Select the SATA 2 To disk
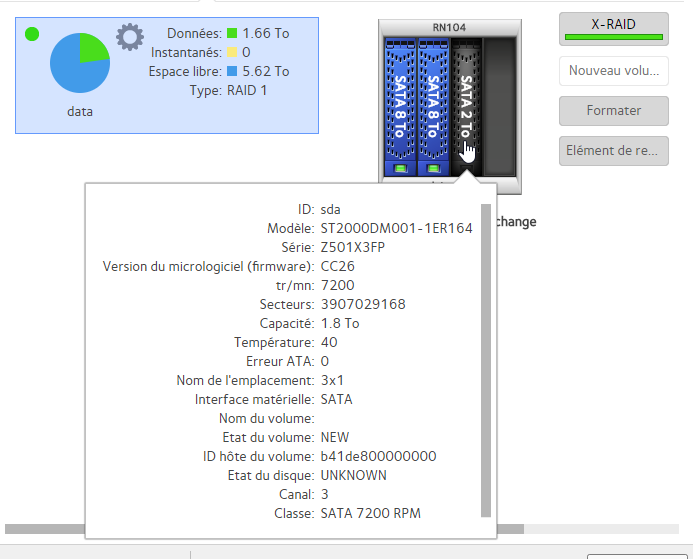The height and width of the screenshot is (559, 693). point(466,106)
